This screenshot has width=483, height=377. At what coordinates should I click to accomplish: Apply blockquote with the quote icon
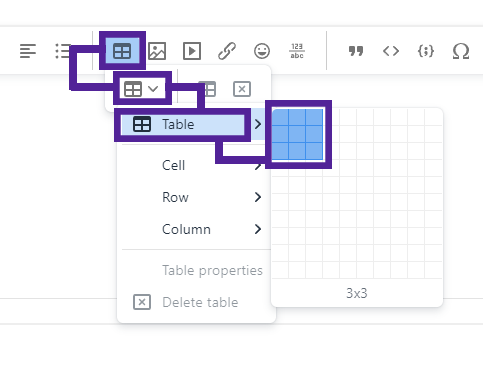coord(356,51)
